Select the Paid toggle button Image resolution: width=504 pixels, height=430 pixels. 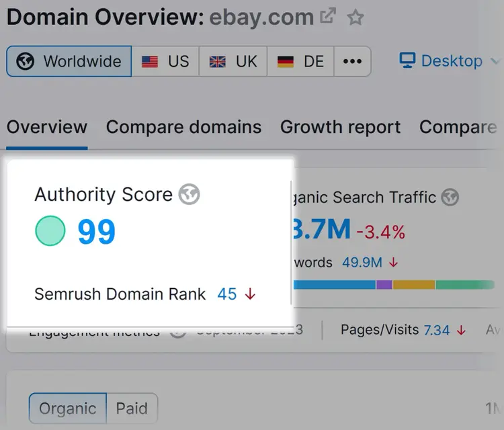(132, 408)
